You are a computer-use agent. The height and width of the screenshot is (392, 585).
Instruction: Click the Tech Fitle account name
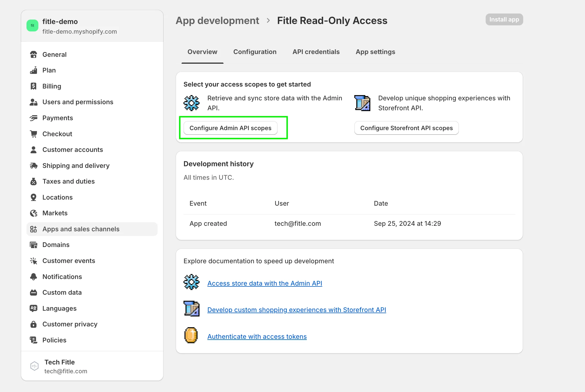[60, 362]
